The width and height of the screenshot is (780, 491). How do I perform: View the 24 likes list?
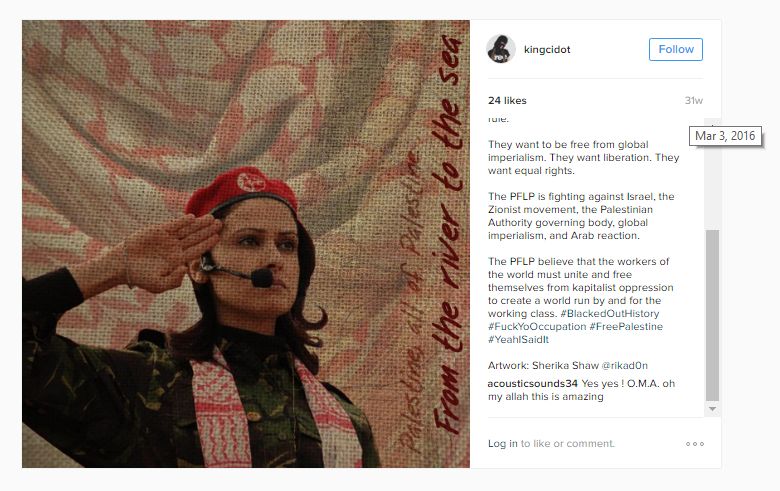click(x=507, y=100)
